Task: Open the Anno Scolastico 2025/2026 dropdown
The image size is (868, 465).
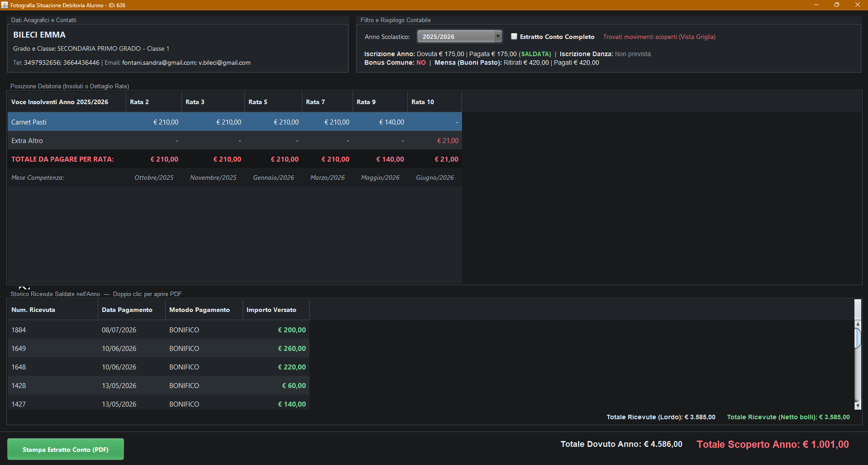Action: coord(459,36)
